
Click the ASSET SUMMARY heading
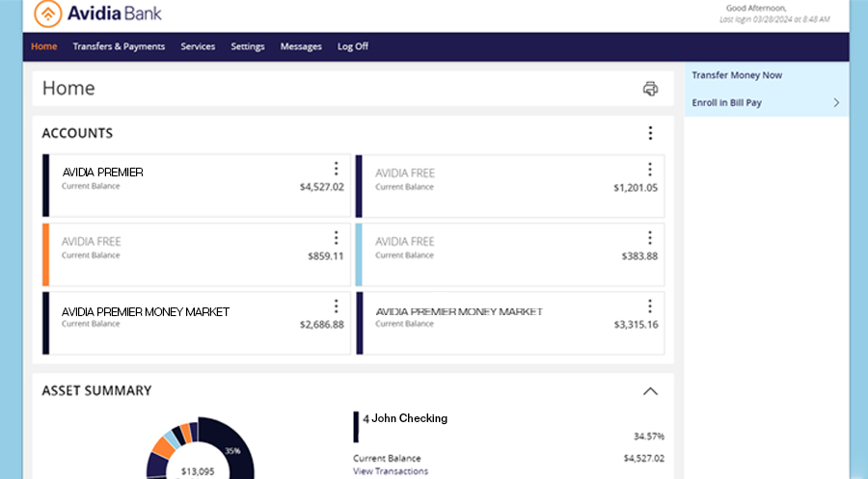click(96, 391)
